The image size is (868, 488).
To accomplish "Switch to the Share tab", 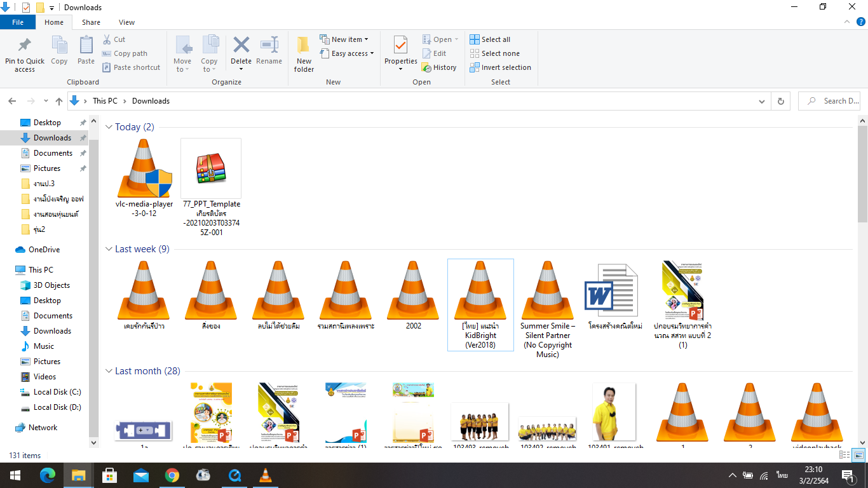I will (x=91, y=22).
